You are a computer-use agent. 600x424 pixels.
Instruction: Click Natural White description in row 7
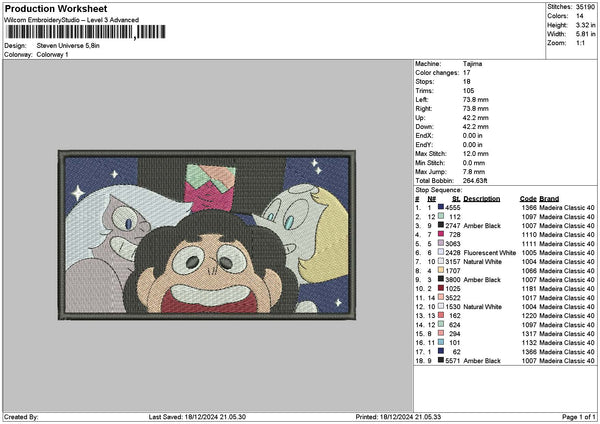click(x=483, y=261)
